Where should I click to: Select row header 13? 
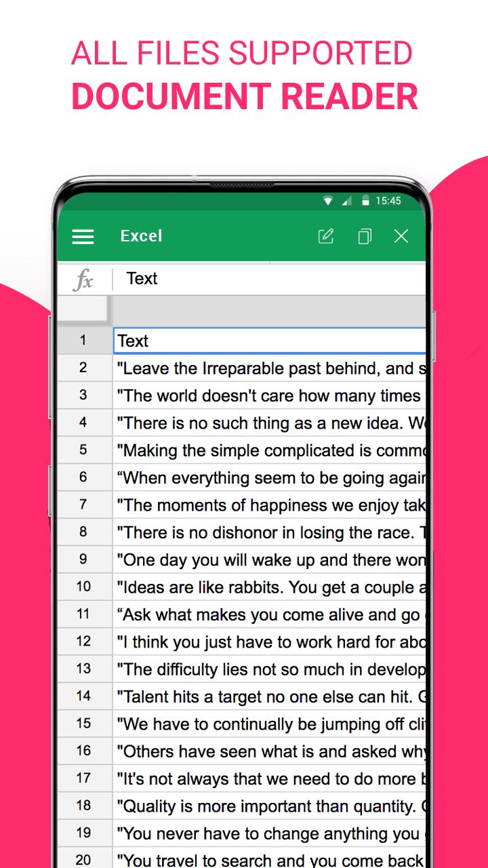pyautogui.click(x=84, y=669)
